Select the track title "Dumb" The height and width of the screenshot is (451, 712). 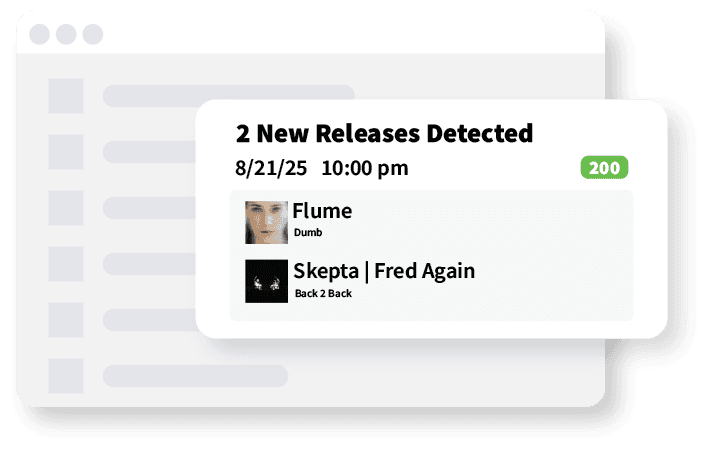click(x=308, y=233)
